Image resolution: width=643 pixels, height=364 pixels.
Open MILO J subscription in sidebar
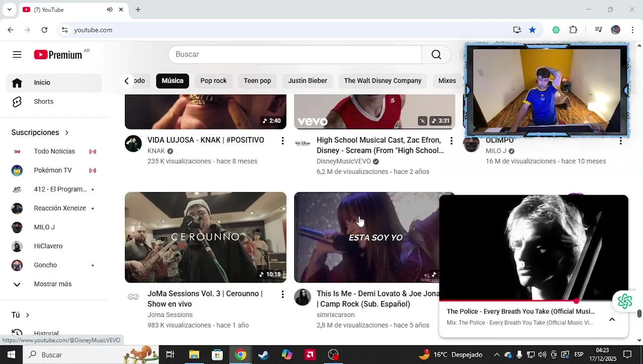54,227
